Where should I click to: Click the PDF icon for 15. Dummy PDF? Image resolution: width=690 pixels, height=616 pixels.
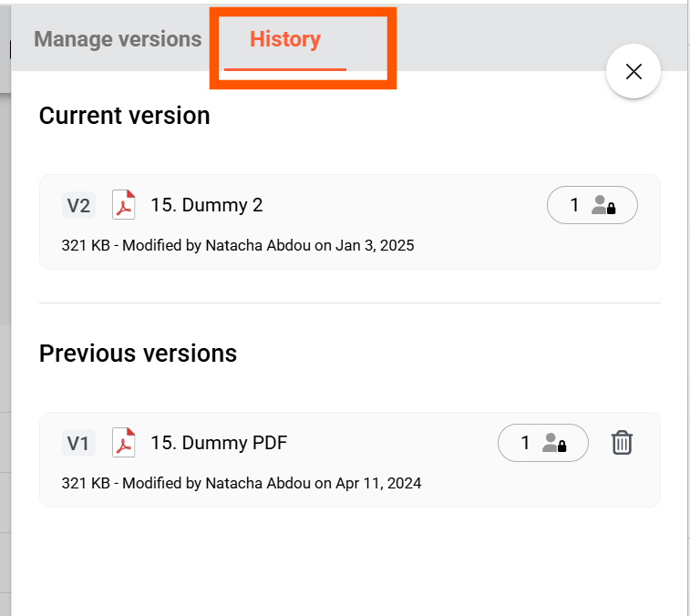[x=123, y=444]
